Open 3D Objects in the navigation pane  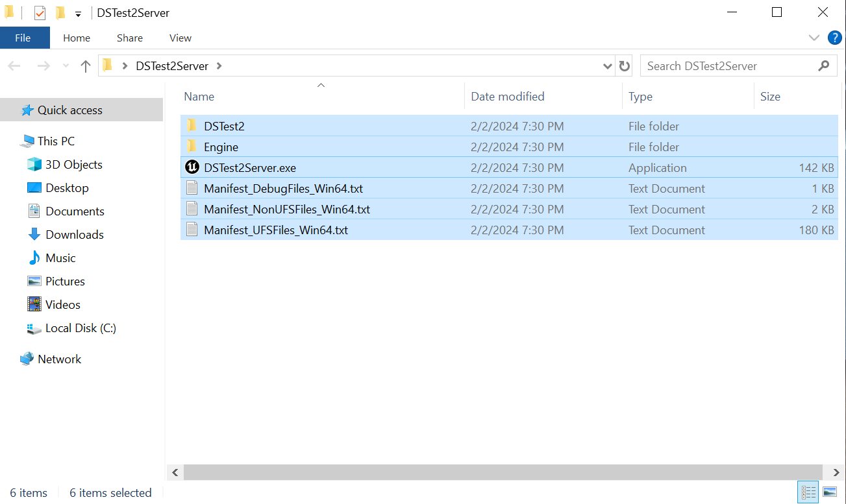pyautogui.click(x=74, y=164)
